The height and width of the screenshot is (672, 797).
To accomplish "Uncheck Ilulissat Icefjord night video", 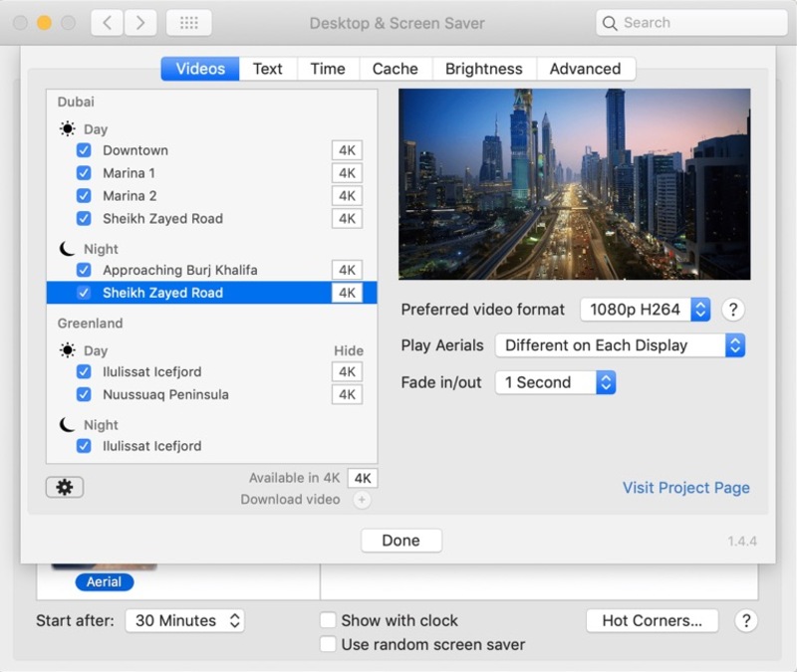I will (x=84, y=446).
